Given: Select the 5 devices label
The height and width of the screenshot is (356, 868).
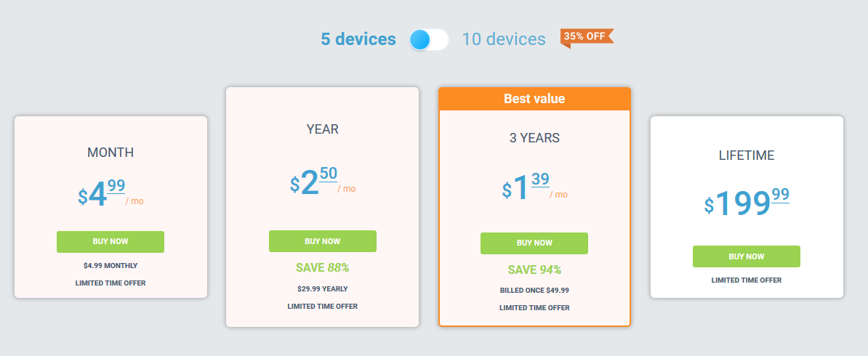Looking at the screenshot, I should pos(358,39).
